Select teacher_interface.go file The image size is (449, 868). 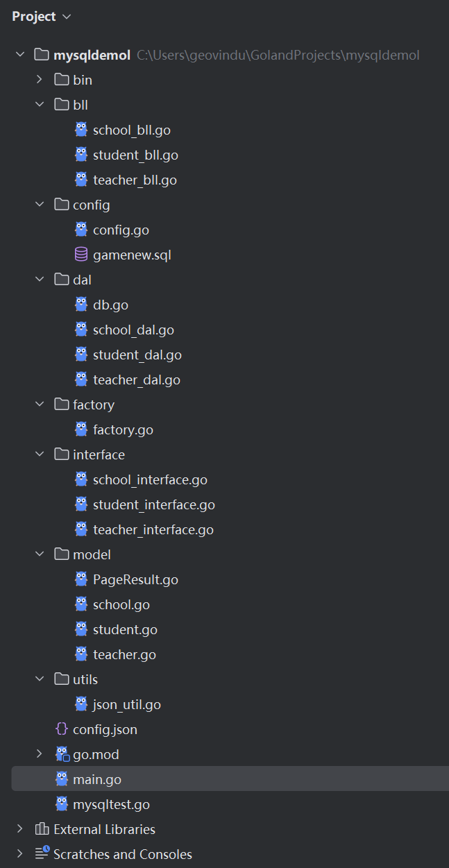[x=153, y=529]
